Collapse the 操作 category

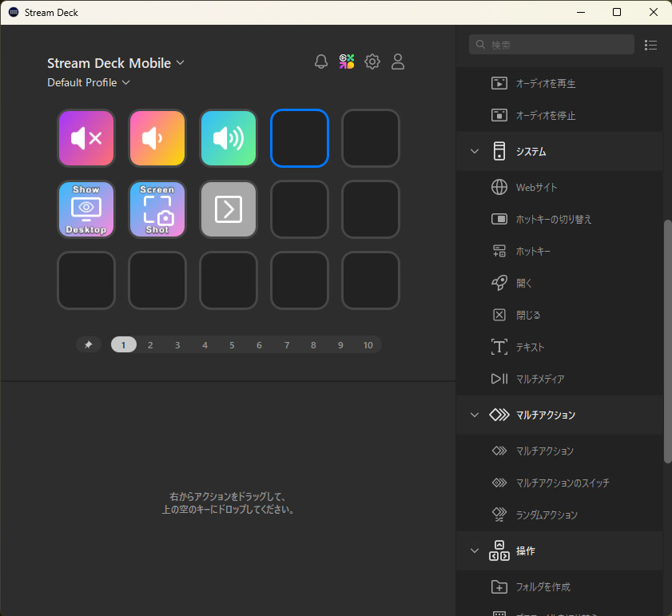point(475,550)
